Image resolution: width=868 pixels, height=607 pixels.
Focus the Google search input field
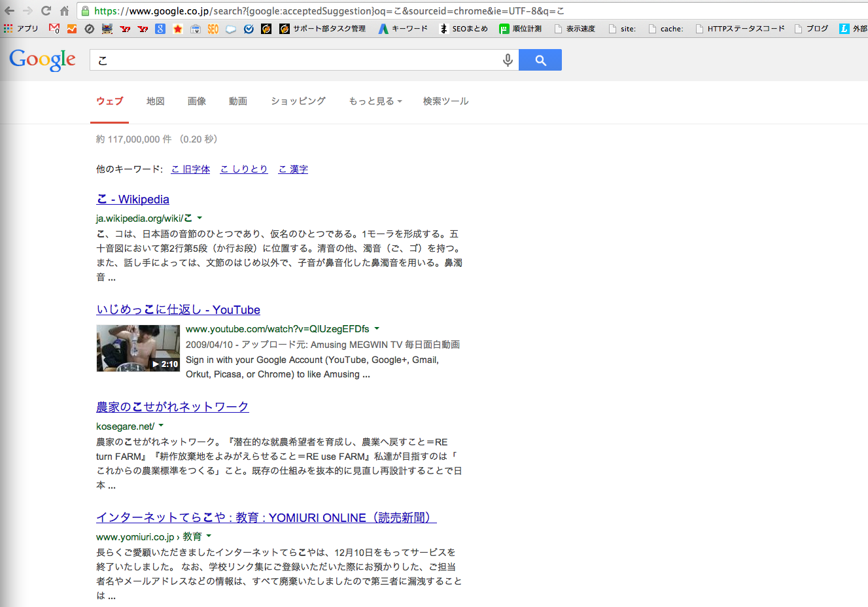[x=294, y=60]
